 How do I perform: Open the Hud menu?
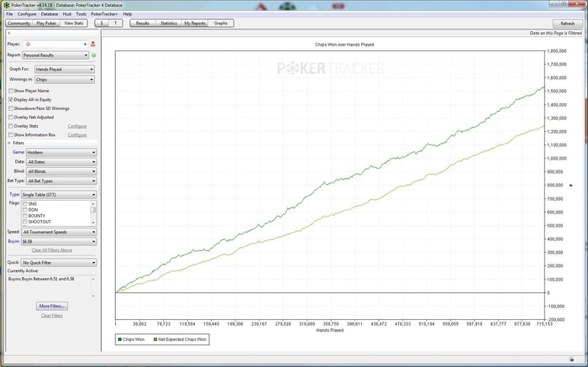pyautogui.click(x=66, y=14)
